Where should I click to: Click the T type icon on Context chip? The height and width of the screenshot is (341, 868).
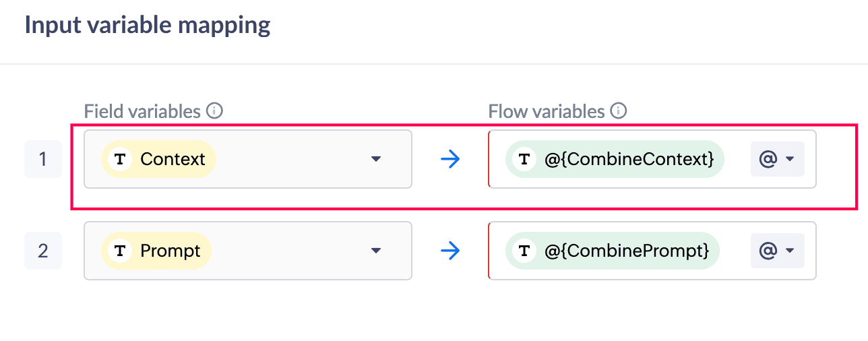(x=120, y=160)
